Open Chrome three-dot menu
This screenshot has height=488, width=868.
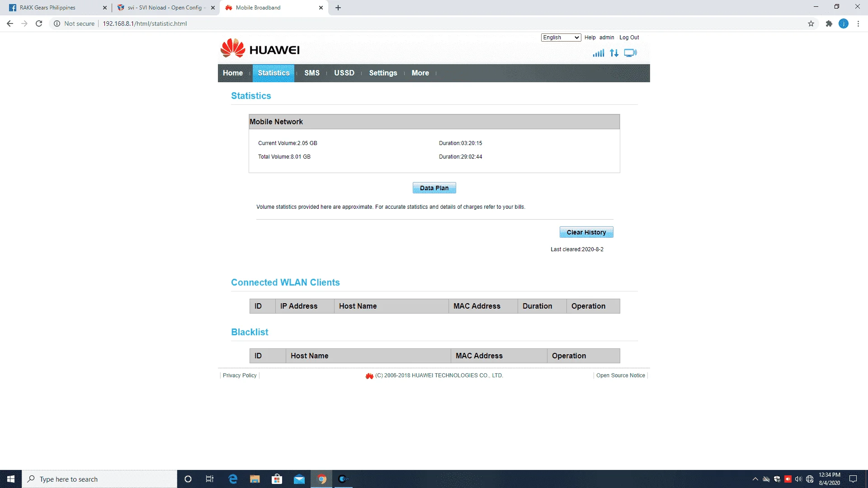coord(858,23)
